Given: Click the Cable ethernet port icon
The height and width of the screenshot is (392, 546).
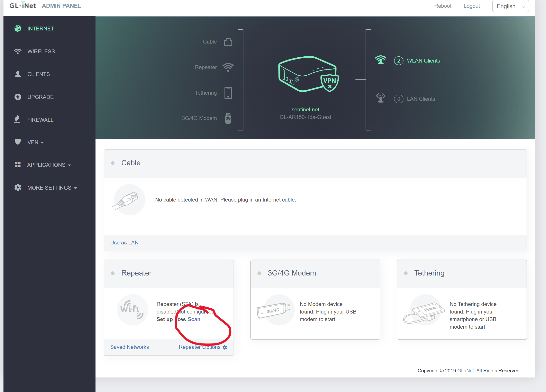Looking at the screenshot, I should click(228, 42).
